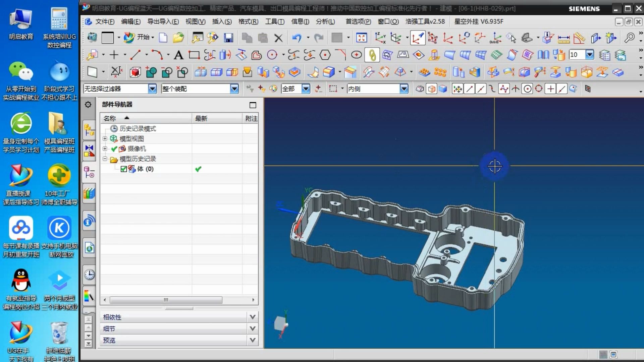Toggle the arc center snap point button

point(527,89)
